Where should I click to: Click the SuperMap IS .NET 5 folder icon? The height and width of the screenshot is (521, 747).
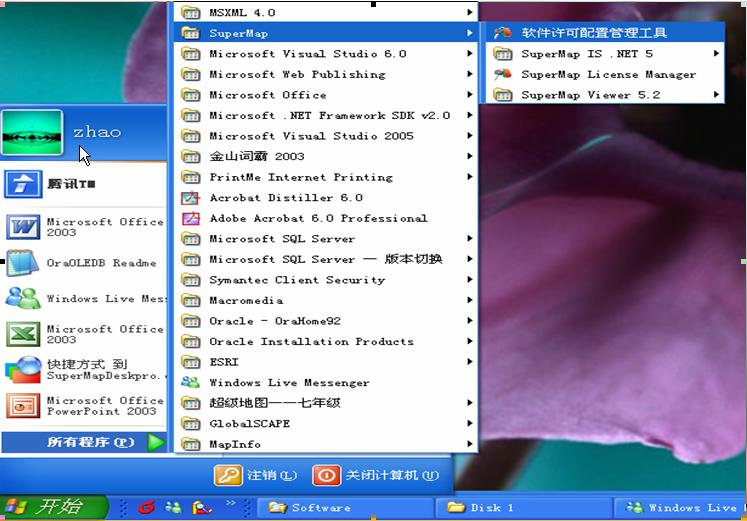(x=503, y=54)
